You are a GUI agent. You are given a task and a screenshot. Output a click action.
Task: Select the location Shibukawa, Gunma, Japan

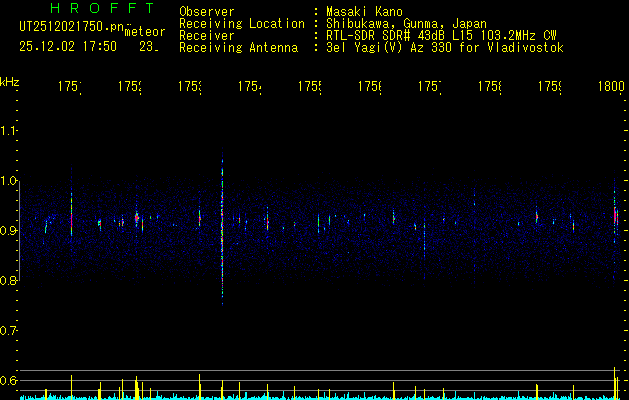click(x=406, y=24)
